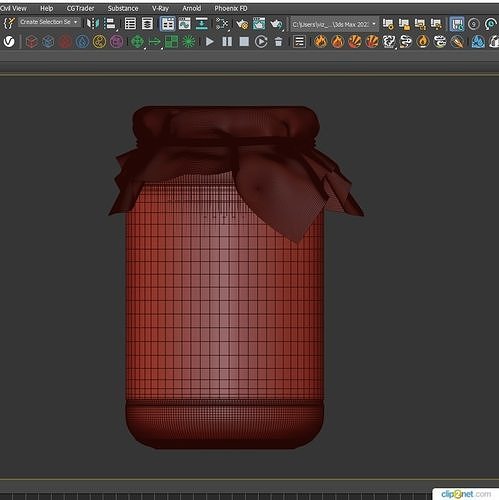This screenshot has width=499, height=500.
Task: Click the second project folder icon
Action: coord(404,24)
